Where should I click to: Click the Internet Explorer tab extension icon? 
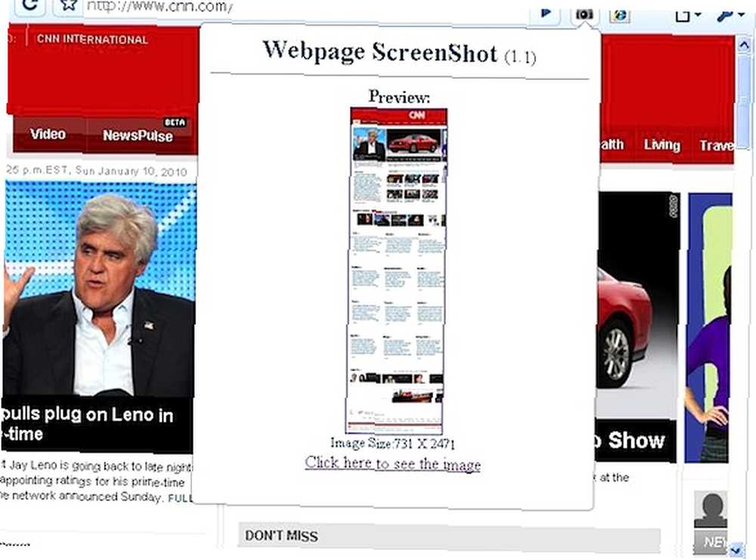620,15
